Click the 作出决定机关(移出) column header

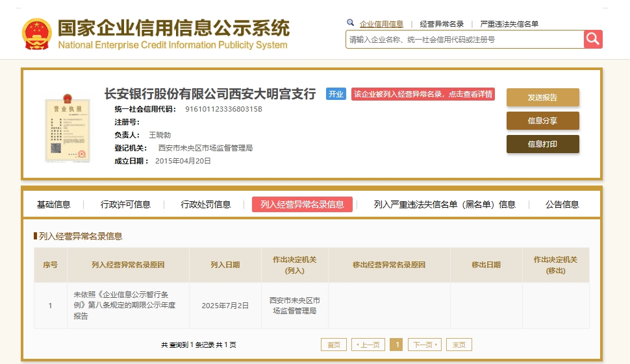tap(556, 265)
